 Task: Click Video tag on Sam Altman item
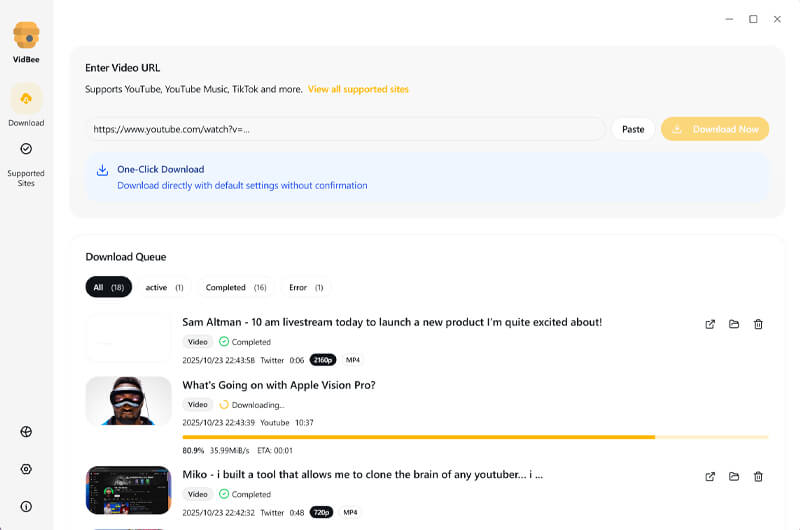click(x=197, y=342)
